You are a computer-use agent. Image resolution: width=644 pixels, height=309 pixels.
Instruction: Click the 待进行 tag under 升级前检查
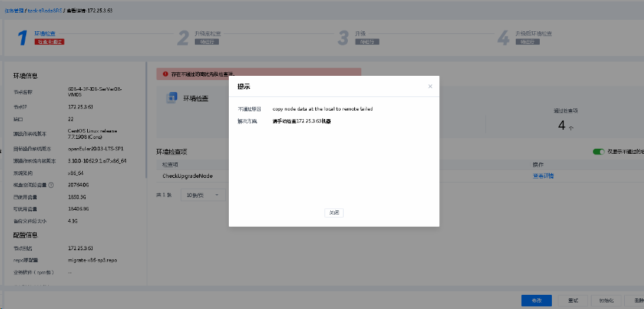(206, 42)
